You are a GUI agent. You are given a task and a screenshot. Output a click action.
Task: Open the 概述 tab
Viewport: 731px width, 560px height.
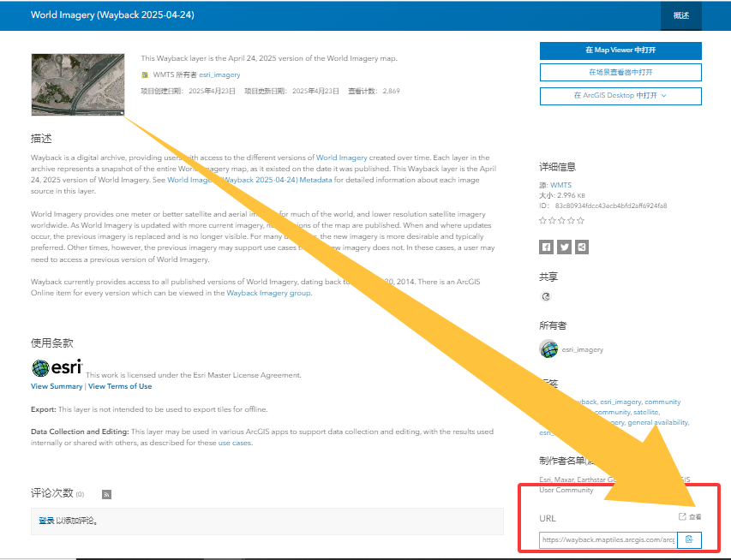tap(681, 15)
